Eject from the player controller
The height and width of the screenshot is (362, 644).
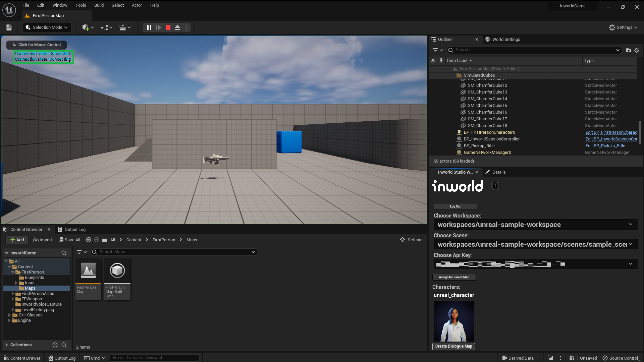coord(177,27)
